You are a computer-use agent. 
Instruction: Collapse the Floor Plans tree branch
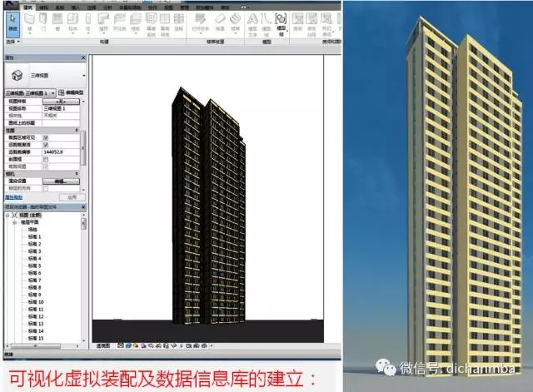pyautogui.click(x=14, y=222)
